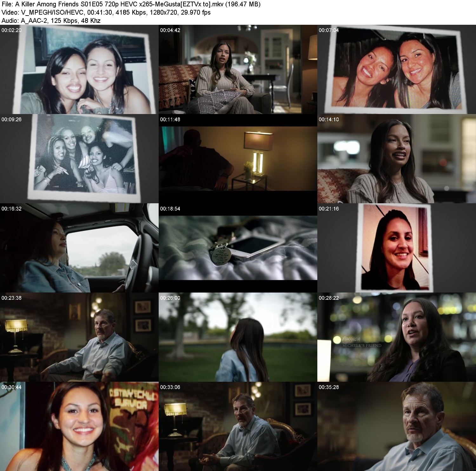This screenshot has height=471, width=476.
Task: Click the "Amanda, Michele's Friend" caption
Action: coord(362,342)
